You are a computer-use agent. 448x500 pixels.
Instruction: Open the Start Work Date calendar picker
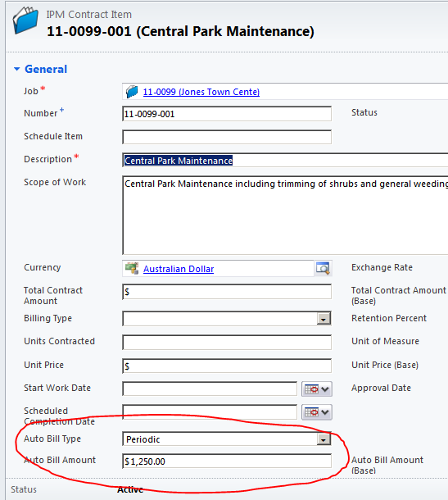pos(317,389)
